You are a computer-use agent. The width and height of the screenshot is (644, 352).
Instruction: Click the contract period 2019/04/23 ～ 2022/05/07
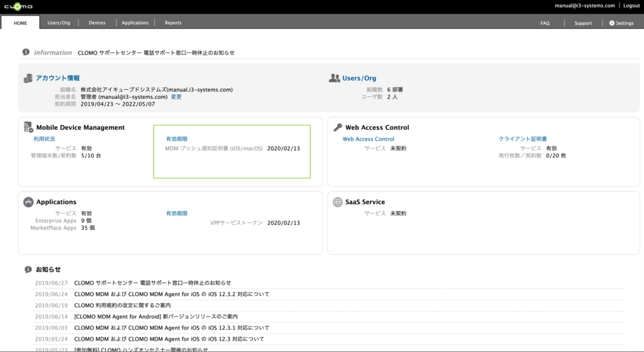click(x=118, y=105)
